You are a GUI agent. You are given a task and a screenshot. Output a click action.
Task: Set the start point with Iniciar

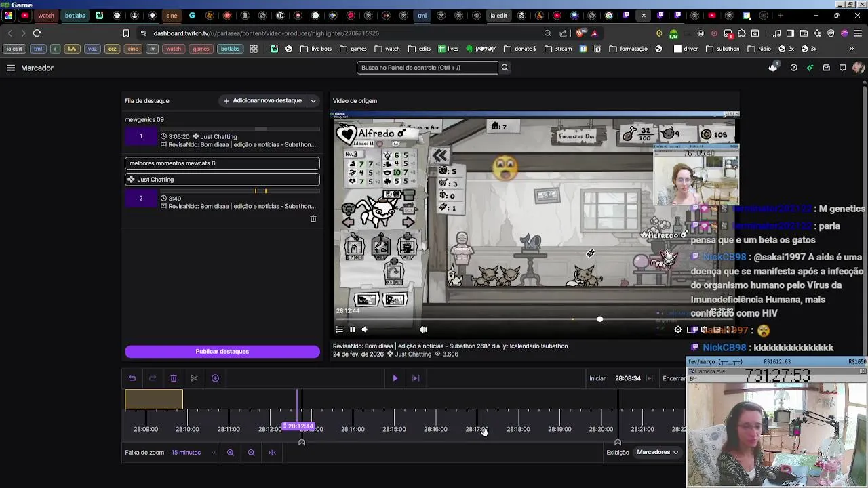pyautogui.click(x=597, y=378)
